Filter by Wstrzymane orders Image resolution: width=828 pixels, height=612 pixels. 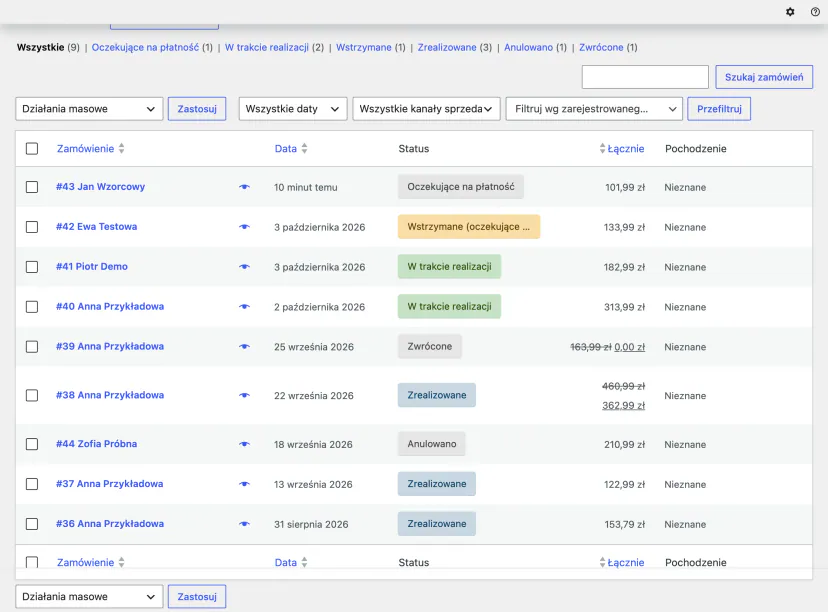pos(364,48)
